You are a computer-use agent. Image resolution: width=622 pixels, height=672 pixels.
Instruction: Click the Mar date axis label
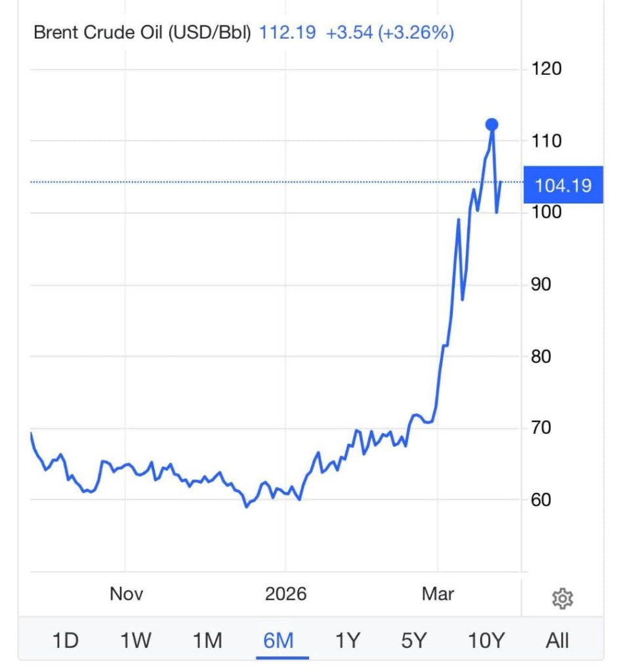(438, 595)
